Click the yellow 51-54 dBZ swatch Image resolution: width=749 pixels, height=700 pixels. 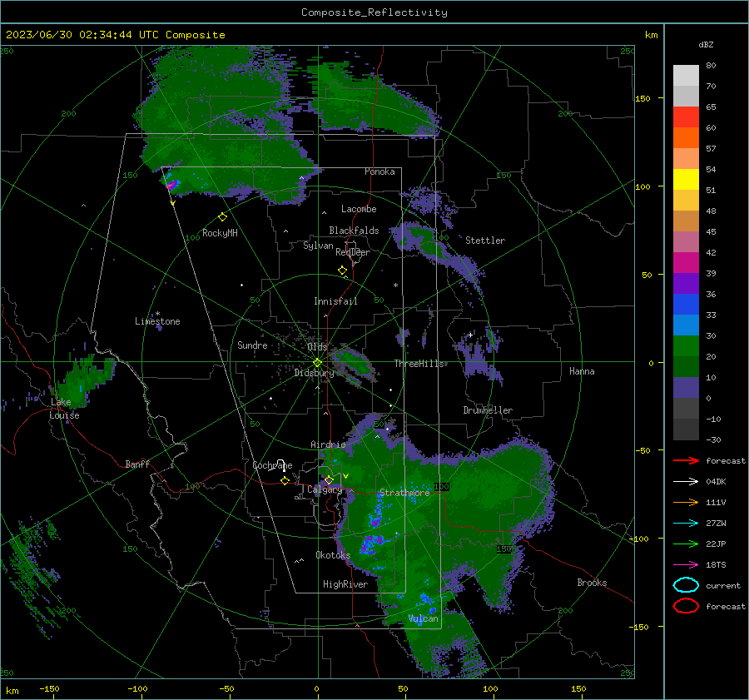[x=686, y=180]
